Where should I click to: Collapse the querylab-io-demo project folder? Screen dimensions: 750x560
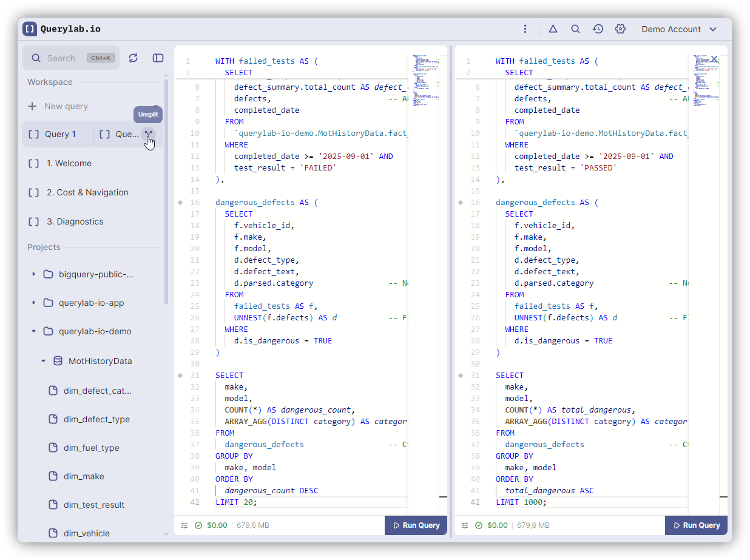34,331
